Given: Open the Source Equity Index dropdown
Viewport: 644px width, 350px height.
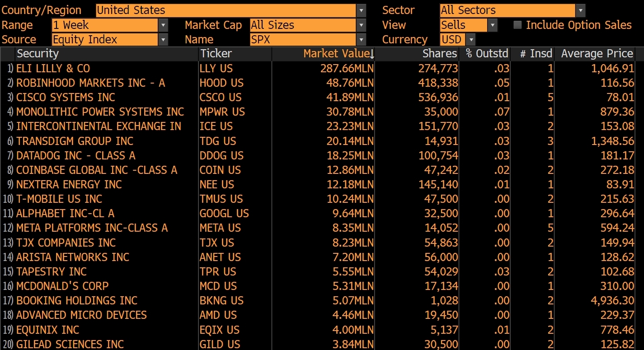Looking at the screenshot, I should pos(163,40).
